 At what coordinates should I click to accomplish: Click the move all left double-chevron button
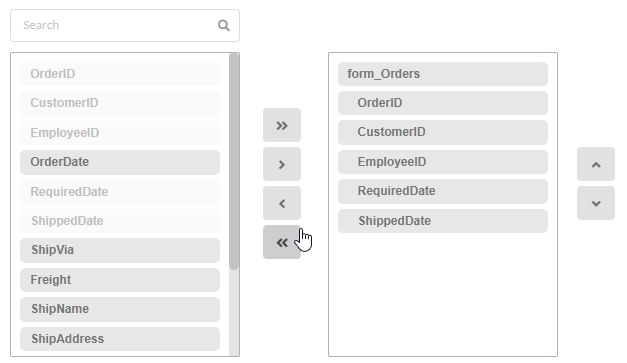click(x=282, y=242)
